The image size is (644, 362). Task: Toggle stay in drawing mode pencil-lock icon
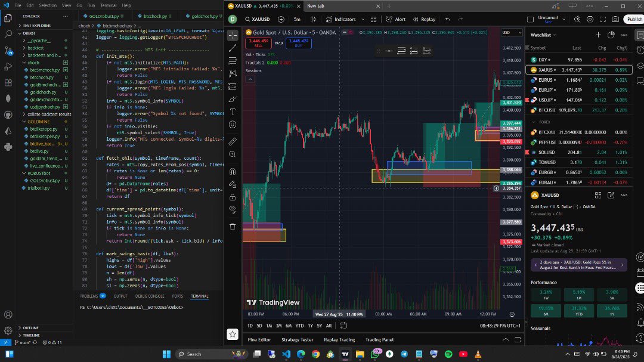(x=233, y=184)
